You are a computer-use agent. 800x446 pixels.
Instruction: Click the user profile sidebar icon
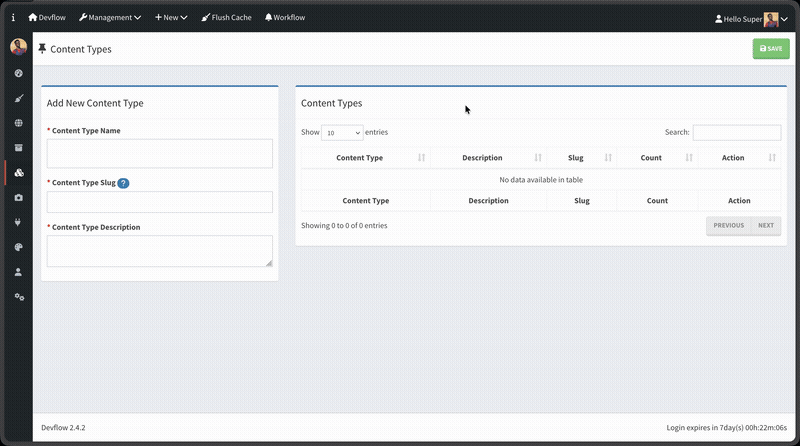pyautogui.click(x=18, y=272)
